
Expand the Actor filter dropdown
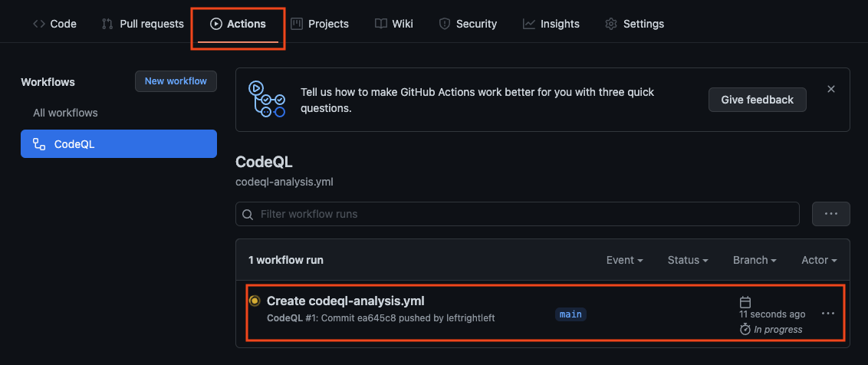tap(819, 260)
